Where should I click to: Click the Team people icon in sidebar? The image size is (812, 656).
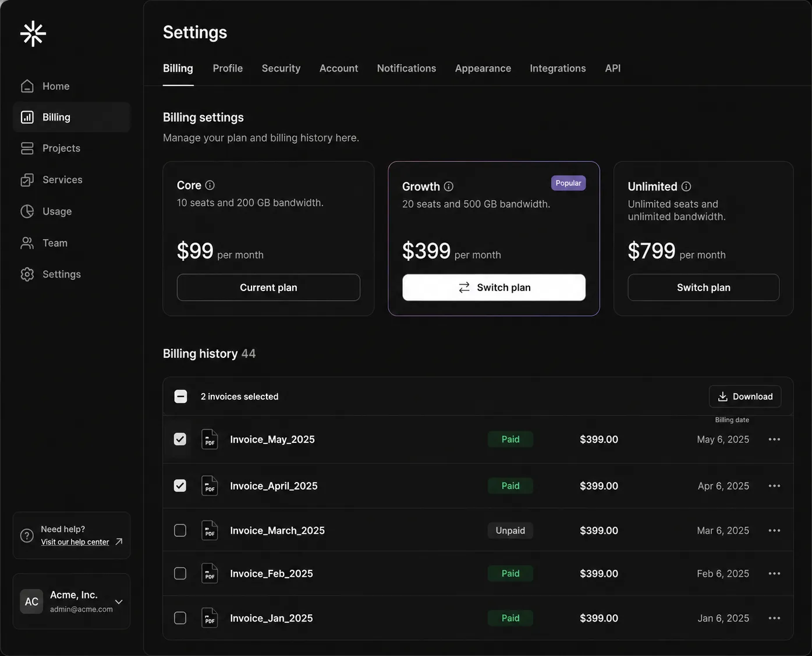pos(27,243)
